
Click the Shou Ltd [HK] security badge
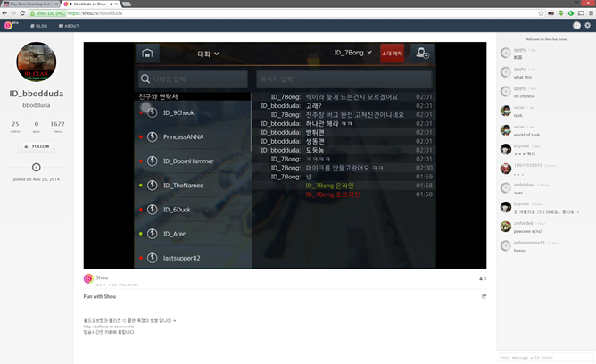pos(47,13)
